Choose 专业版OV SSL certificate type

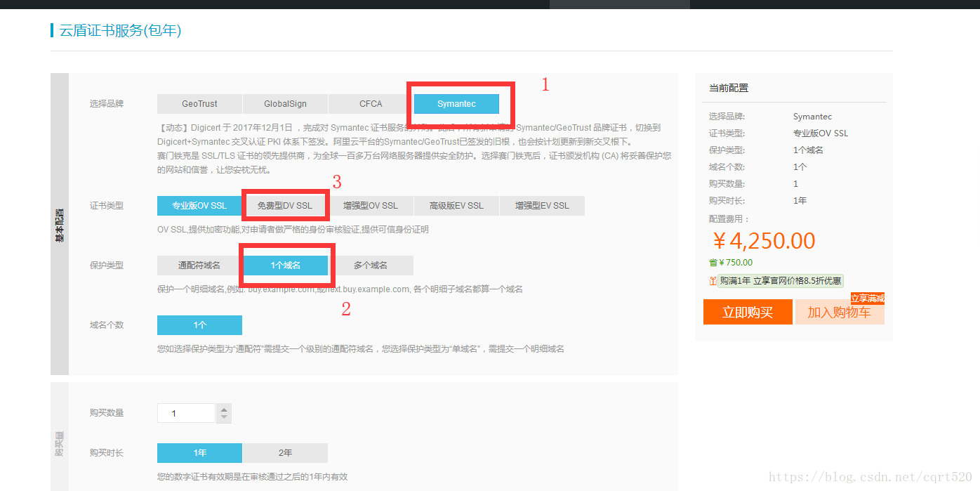[199, 206]
